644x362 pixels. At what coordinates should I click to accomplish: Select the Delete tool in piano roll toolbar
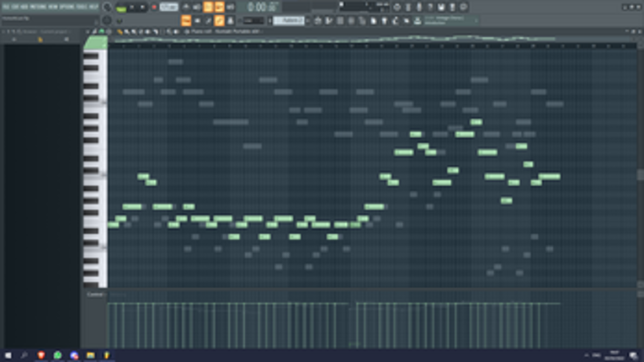click(x=134, y=32)
